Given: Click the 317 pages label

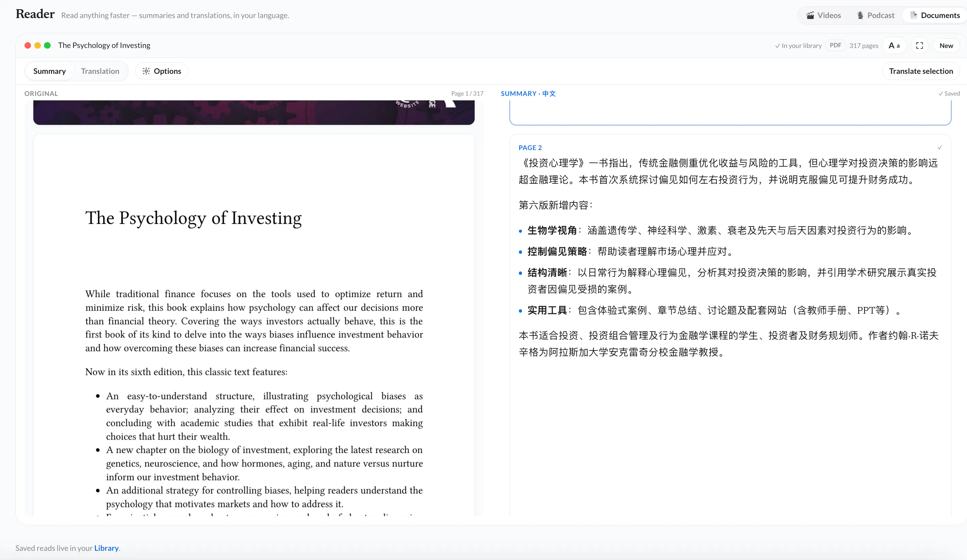Looking at the screenshot, I should pyautogui.click(x=864, y=46).
